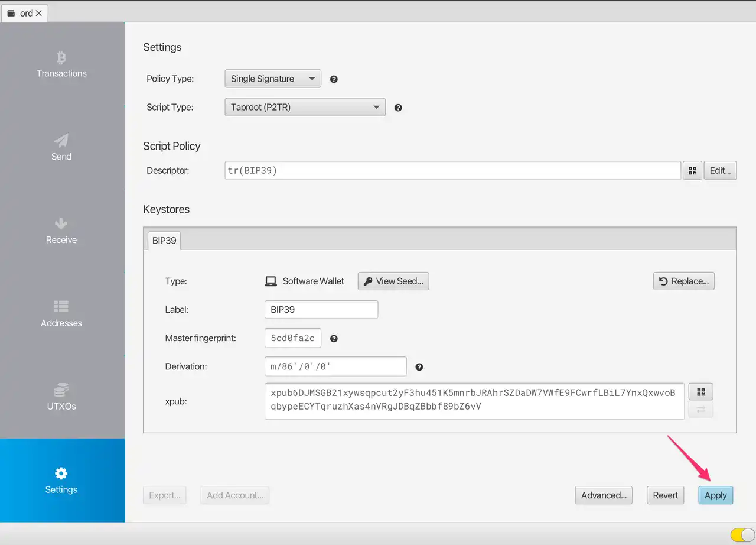Click help icon beside Master fingerprint
This screenshot has width=756, height=545.
(x=334, y=339)
